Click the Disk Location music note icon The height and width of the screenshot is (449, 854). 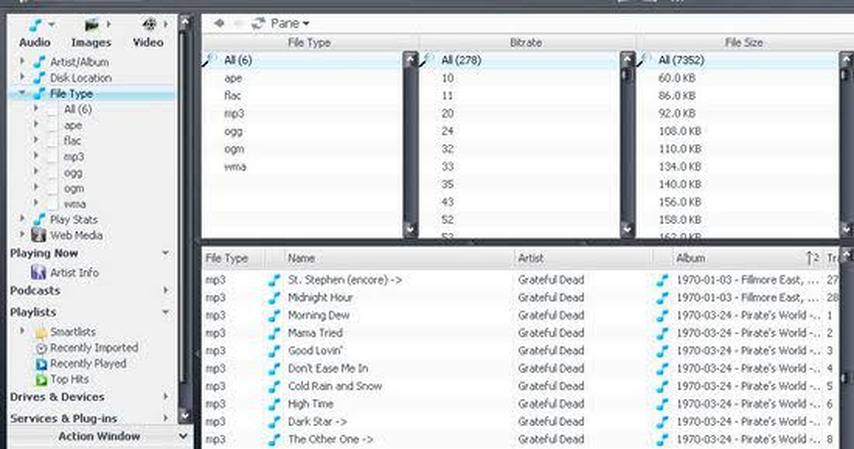39,78
